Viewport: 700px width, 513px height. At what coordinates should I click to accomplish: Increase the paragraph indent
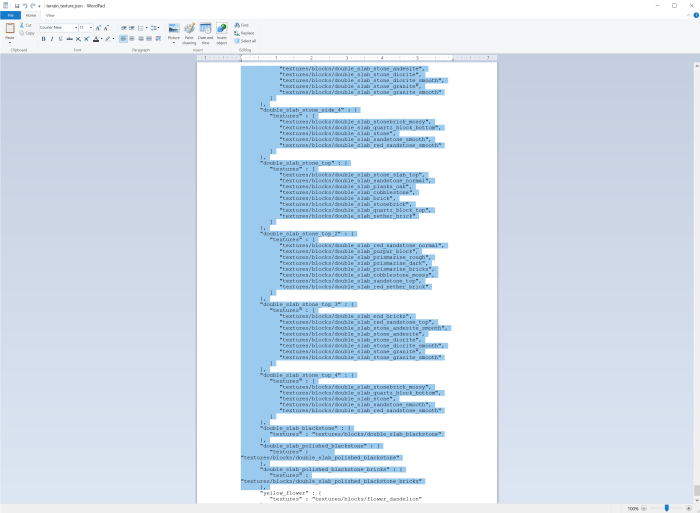[132, 28]
